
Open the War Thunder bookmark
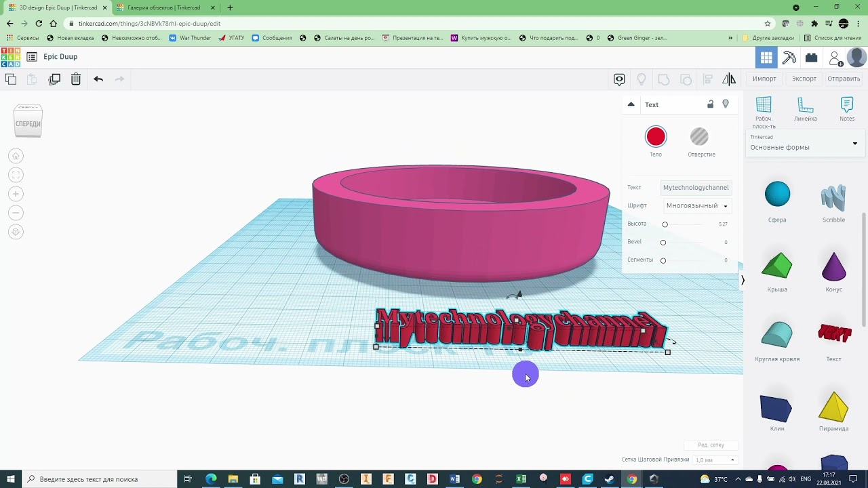click(190, 38)
